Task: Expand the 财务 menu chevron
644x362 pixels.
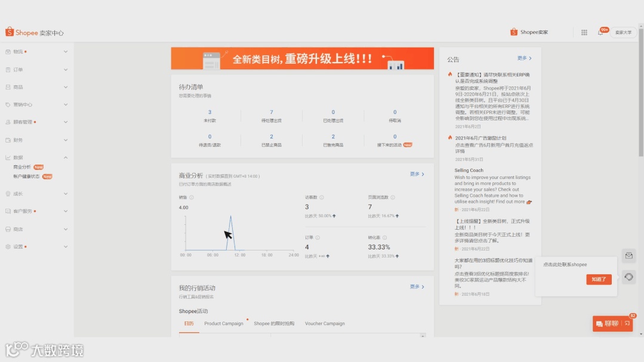Action: click(x=66, y=140)
